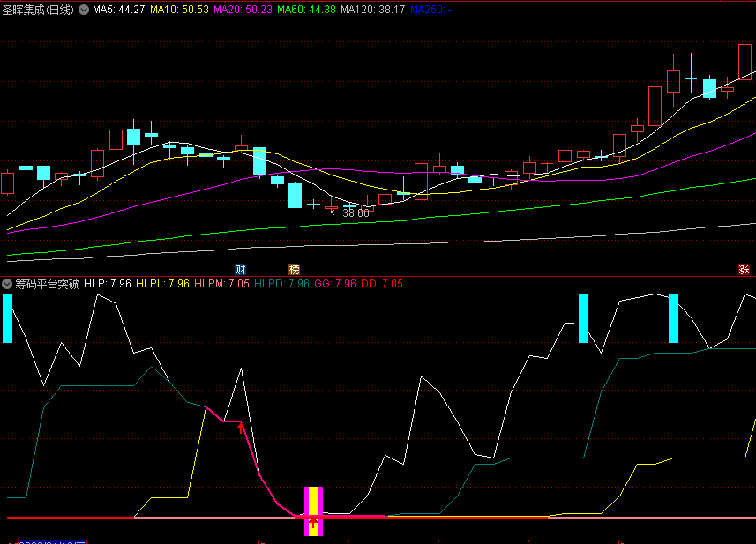756x544 pixels.
Task: Click the cyan signal bar at left edge
Action: [7, 318]
